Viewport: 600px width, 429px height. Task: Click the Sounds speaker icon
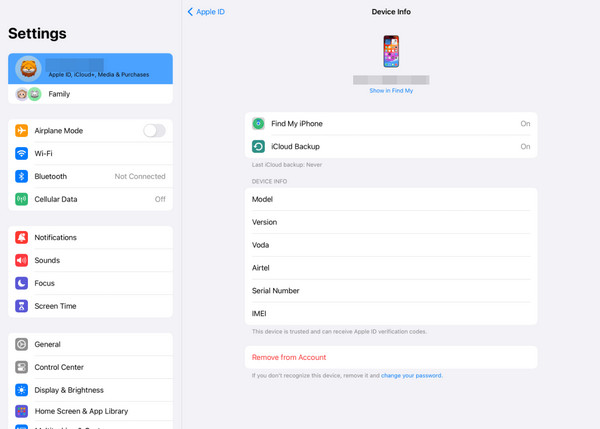pyautogui.click(x=21, y=261)
